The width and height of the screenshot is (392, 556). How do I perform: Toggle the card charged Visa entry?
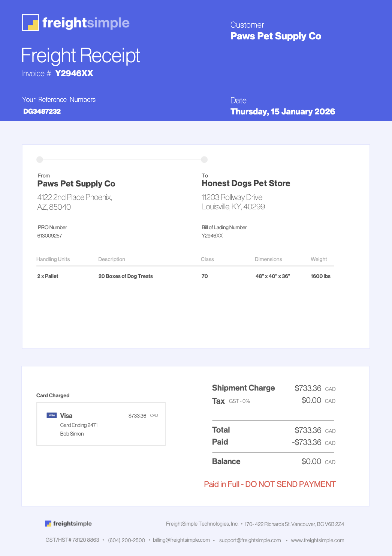pyautogui.click(x=101, y=424)
